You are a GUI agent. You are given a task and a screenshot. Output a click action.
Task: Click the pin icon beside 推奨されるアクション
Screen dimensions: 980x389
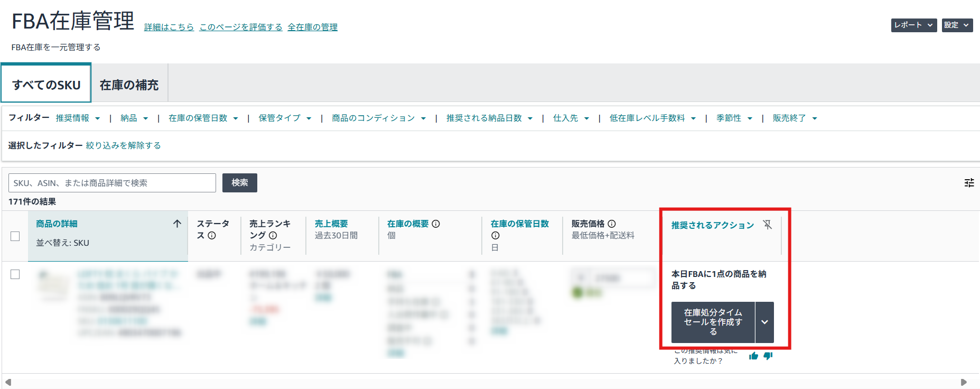click(768, 225)
